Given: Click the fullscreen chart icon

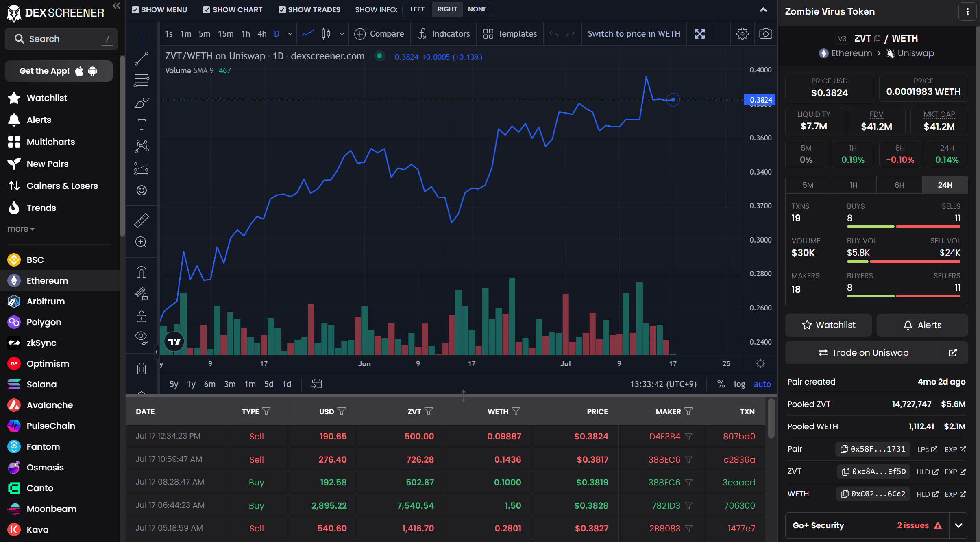Looking at the screenshot, I should click(x=699, y=34).
